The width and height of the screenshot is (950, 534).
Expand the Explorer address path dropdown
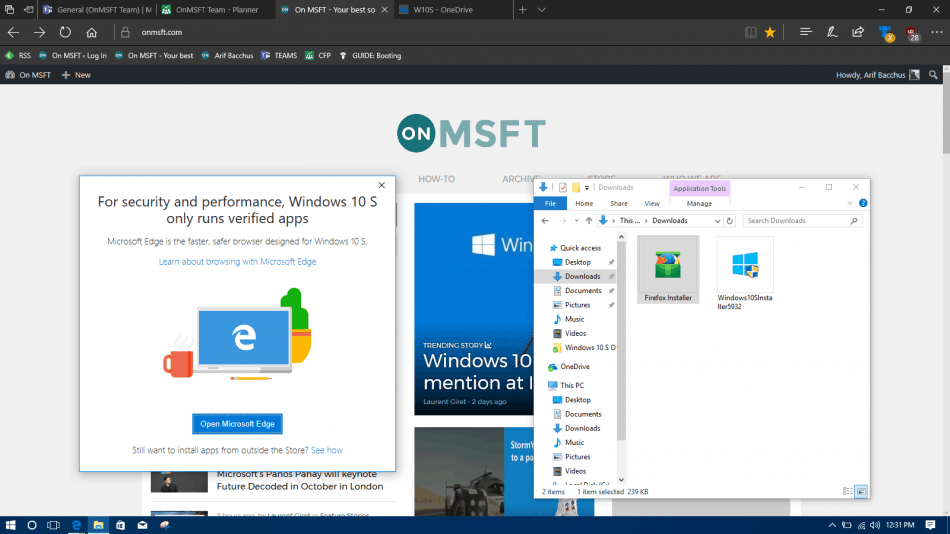716,220
